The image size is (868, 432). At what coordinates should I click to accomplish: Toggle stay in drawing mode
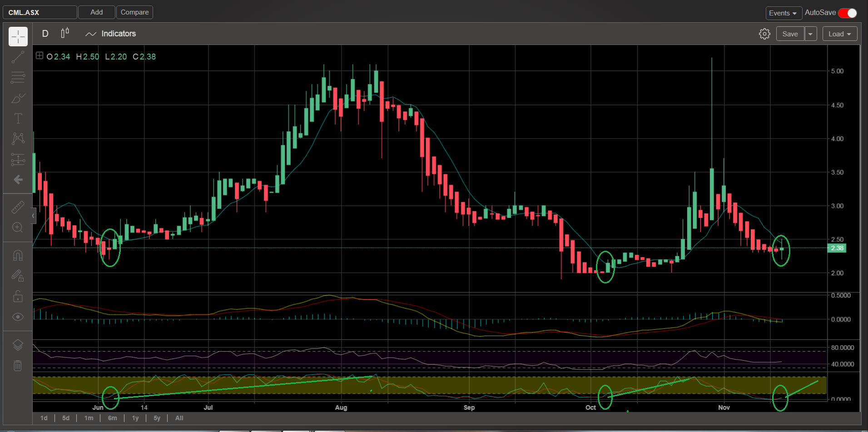[x=18, y=276]
